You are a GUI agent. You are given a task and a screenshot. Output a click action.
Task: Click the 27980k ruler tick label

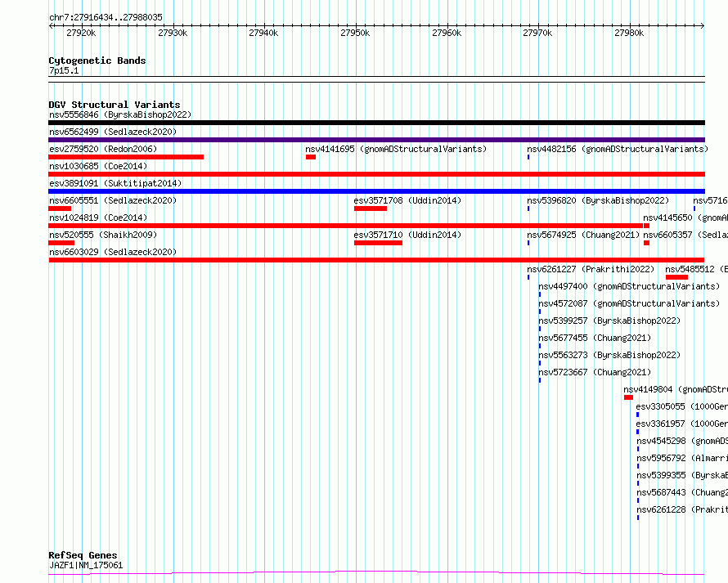[x=629, y=33]
